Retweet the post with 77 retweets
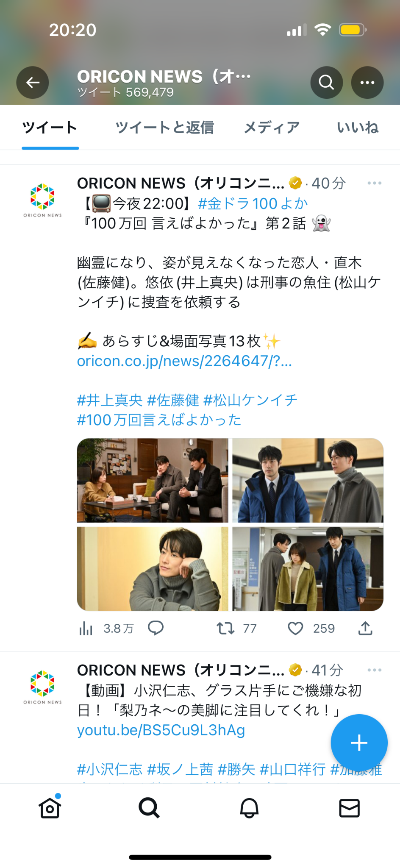400x868 pixels. point(225,629)
